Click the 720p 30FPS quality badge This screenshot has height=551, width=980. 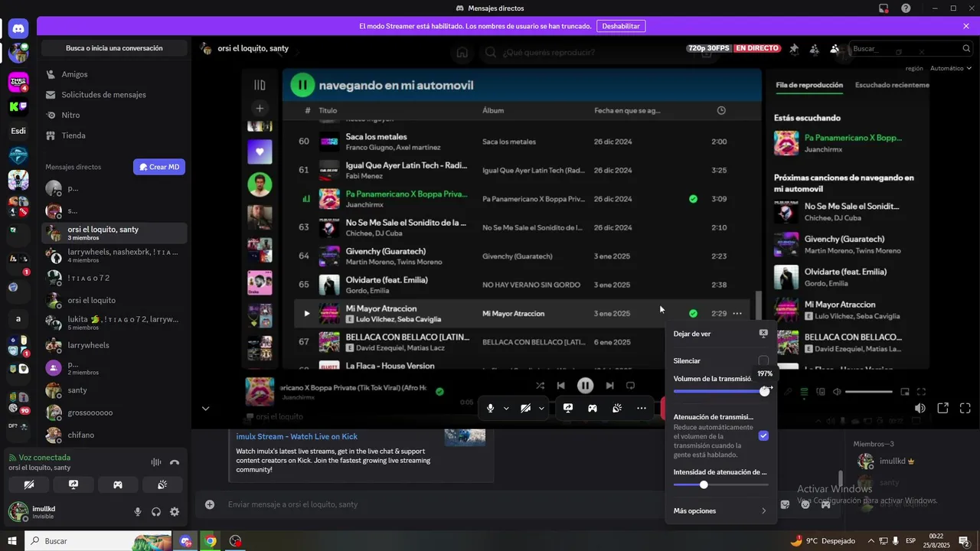(708, 48)
